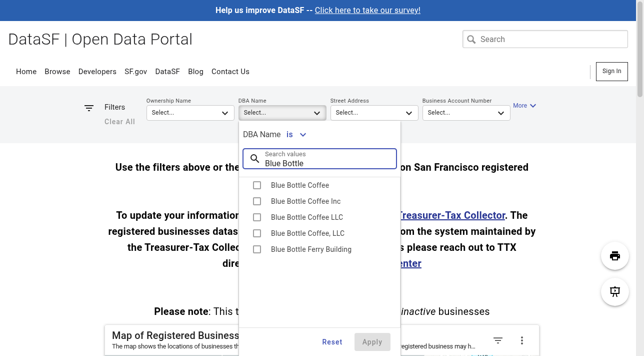Open the map card three-dot menu
Image resolution: width=644 pixels, height=356 pixels.
pyautogui.click(x=522, y=340)
